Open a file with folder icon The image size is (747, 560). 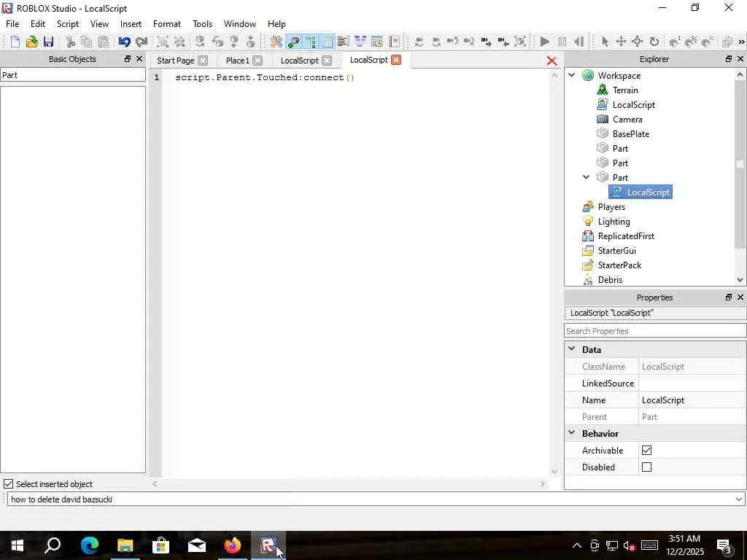pyautogui.click(x=31, y=42)
